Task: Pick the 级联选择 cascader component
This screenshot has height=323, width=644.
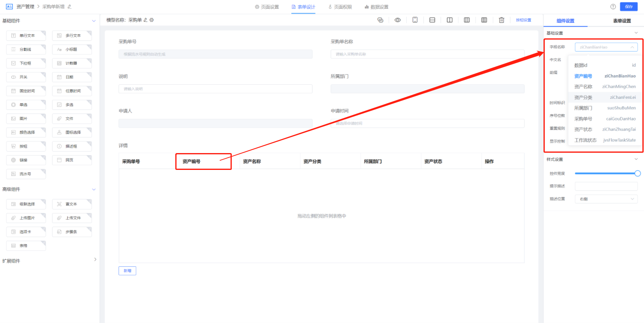Action: [26, 204]
